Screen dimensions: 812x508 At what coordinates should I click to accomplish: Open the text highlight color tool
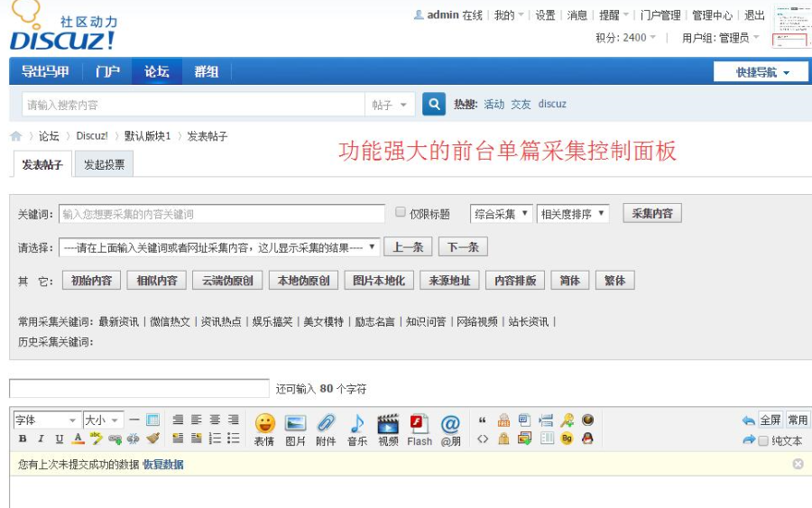click(97, 439)
